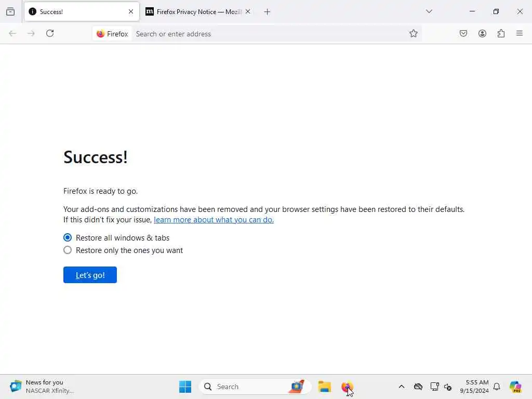Open the Firefox account icon
The height and width of the screenshot is (399, 532).
point(482,33)
